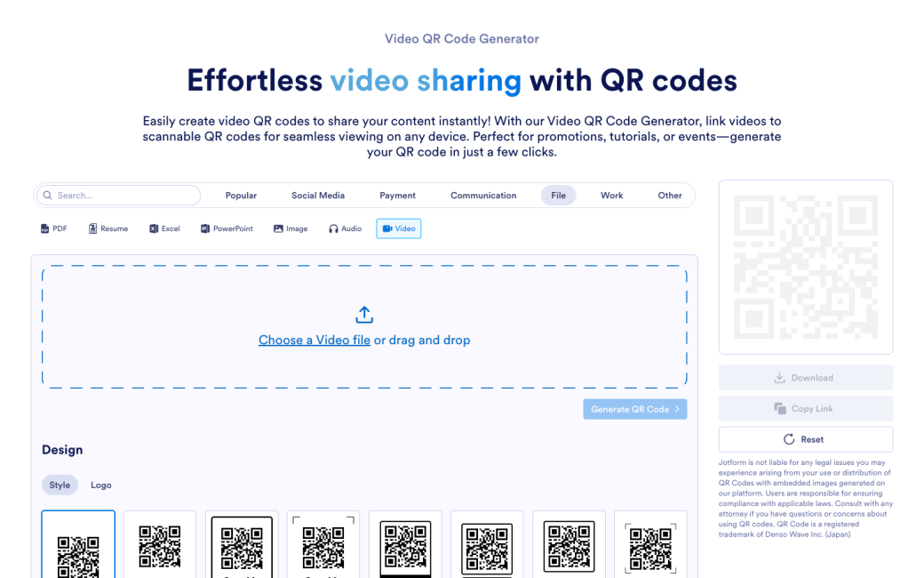
Task: Reset the QR code settings
Action: pyautogui.click(x=806, y=439)
